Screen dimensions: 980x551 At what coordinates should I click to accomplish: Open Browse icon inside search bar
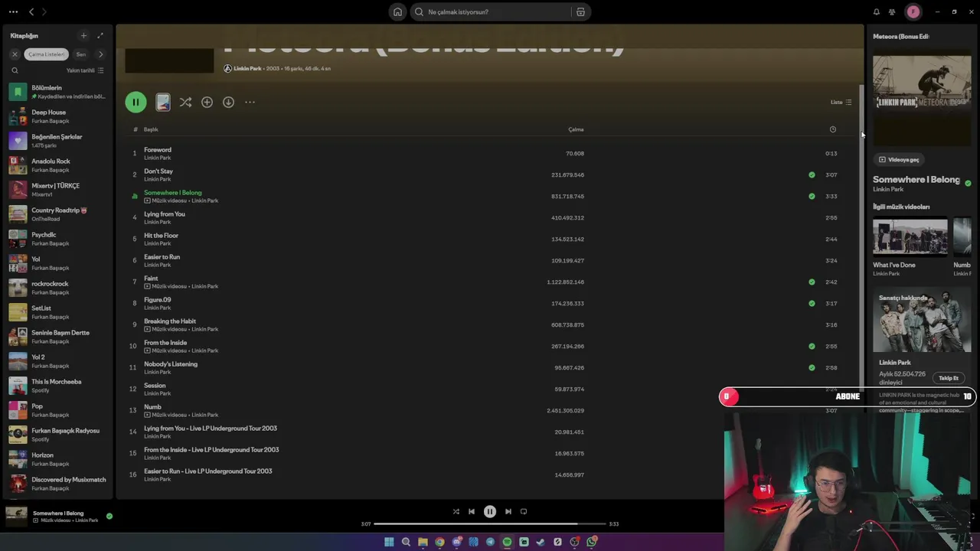[x=580, y=11]
